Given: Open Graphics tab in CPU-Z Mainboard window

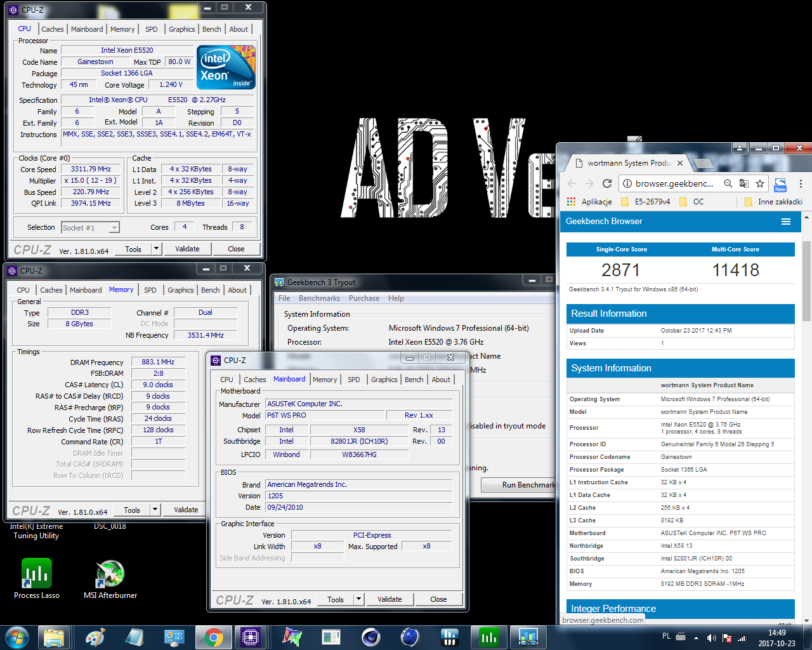Looking at the screenshot, I should (x=384, y=380).
